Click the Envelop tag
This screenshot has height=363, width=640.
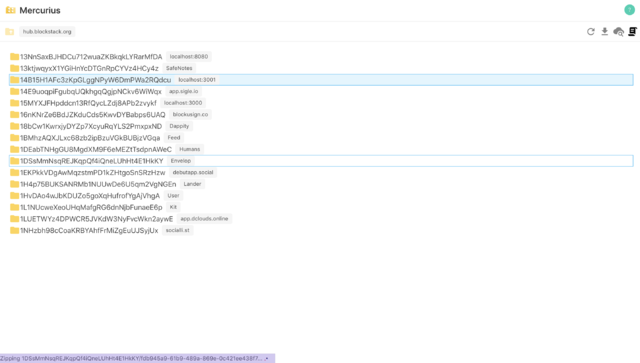click(180, 161)
